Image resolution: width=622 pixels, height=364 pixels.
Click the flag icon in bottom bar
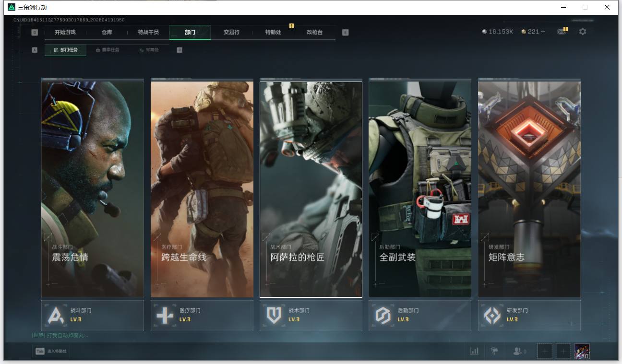click(494, 352)
